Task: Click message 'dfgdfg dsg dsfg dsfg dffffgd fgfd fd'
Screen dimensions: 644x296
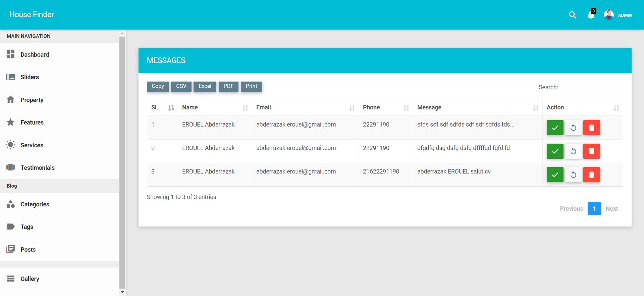Action: pyautogui.click(x=464, y=148)
